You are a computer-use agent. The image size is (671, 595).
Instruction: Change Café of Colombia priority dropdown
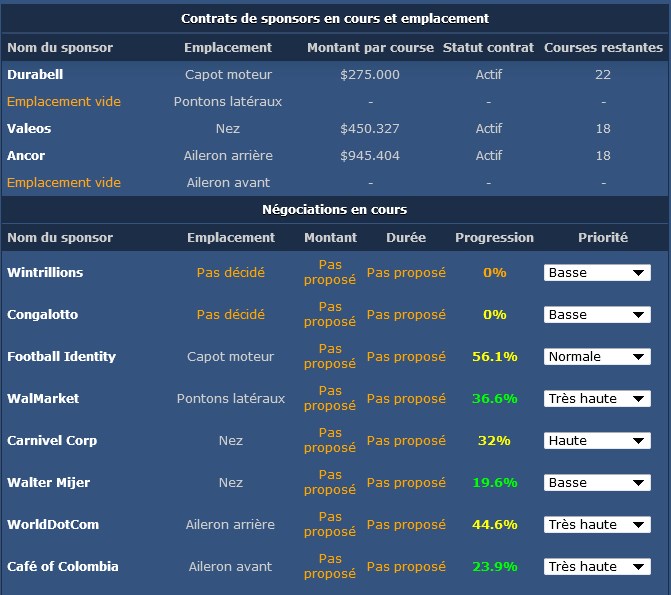[597, 566]
